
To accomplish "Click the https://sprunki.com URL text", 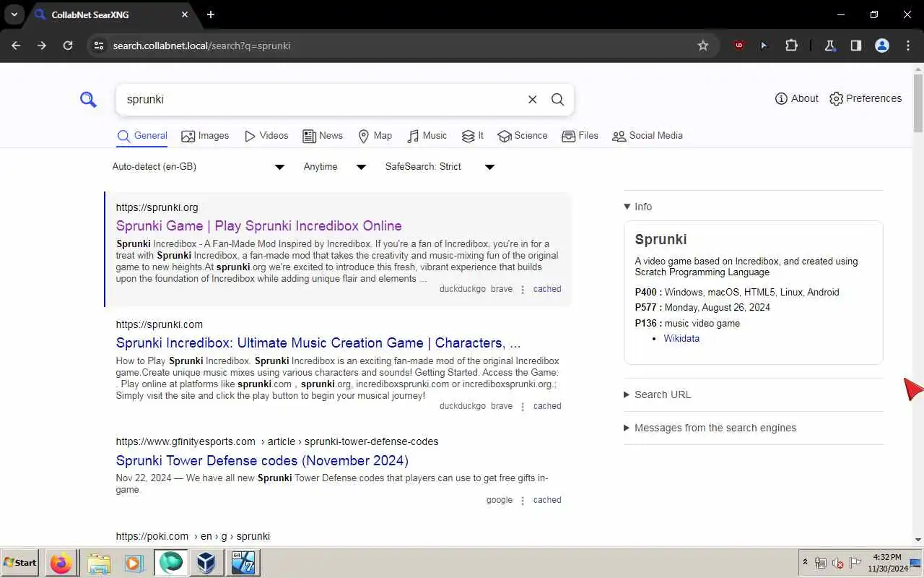I will point(160,324).
